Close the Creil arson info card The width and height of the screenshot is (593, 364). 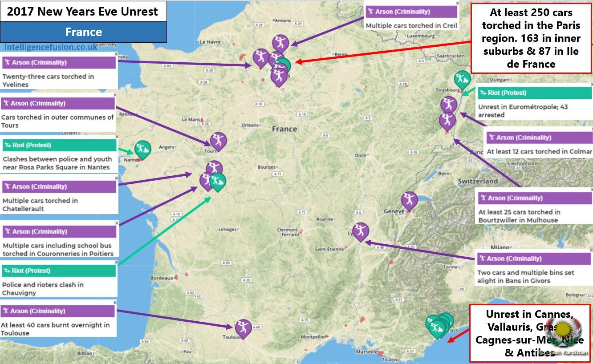click(x=457, y=3)
